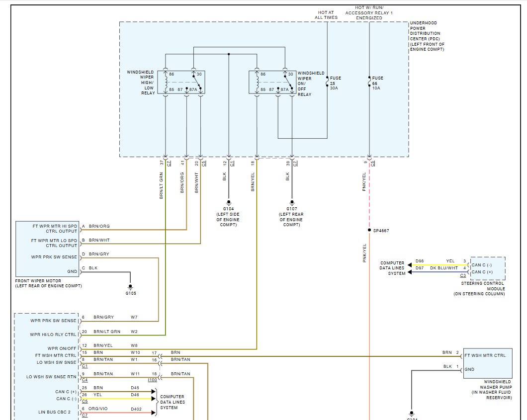Image resolution: width=527 pixels, height=420 pixels.
Task: Click the D45 circuit code
Action: pyautogui.click(x=135, y=388)
